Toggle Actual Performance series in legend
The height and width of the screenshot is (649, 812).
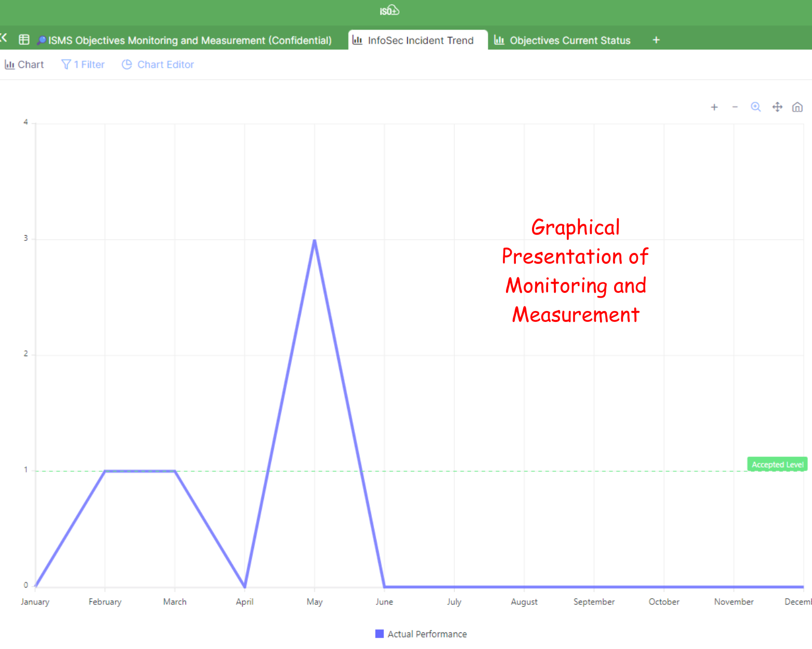click(427, 634)
